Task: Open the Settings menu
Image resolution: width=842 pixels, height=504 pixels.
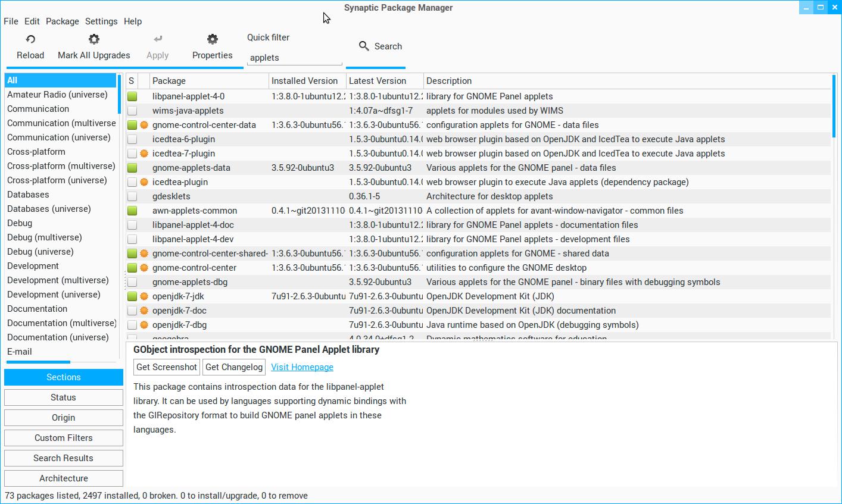Action: (101, 21)
